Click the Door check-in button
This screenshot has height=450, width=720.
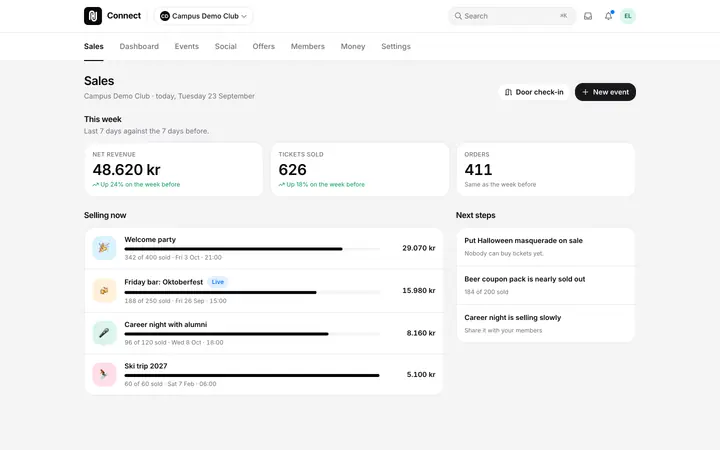(x=534, y=92)
